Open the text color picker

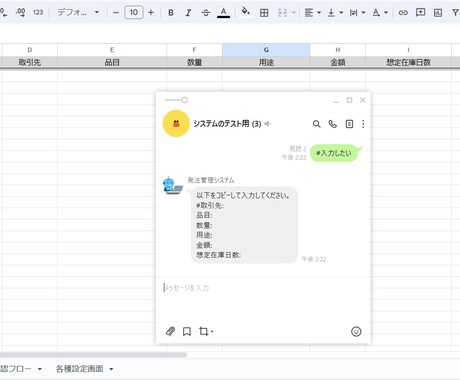pyautogui.click(x=223, y=13)
